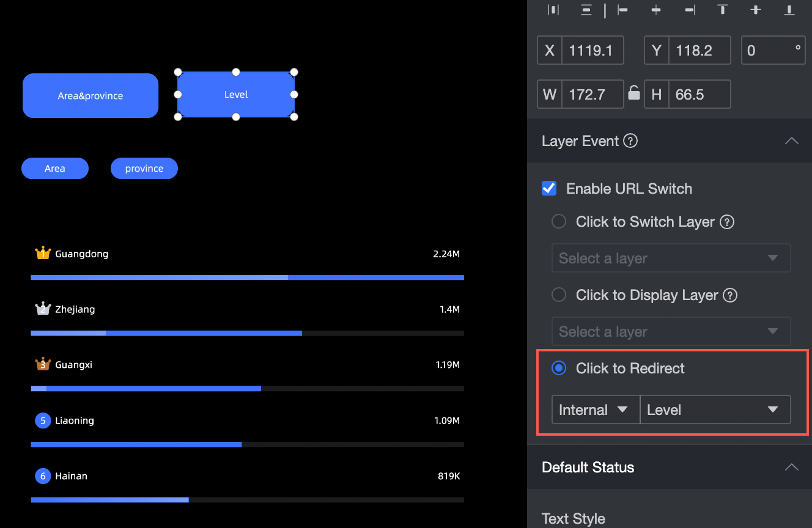Screen dimensions: 812x528
Task: Click the Area pill button
Action: pos(55,169)
